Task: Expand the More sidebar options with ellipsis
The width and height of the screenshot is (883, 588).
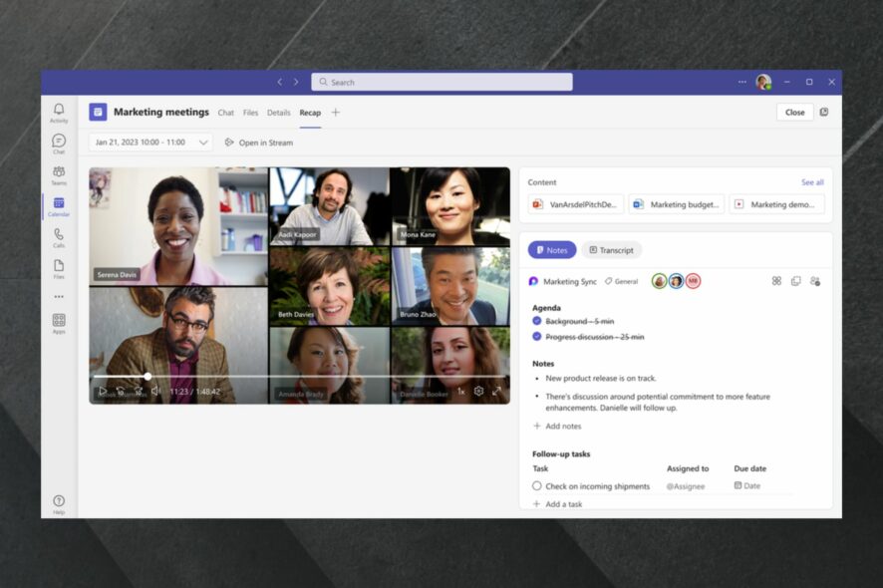Action: pos(59,295)
